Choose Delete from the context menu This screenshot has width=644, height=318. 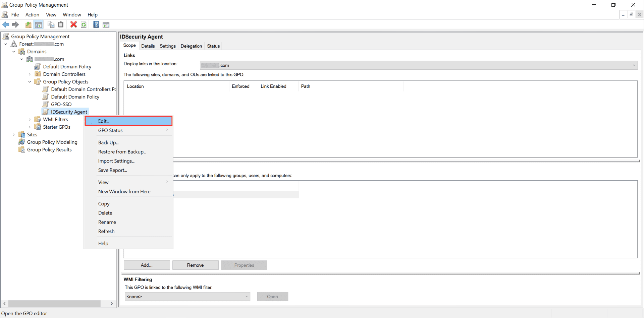click(x=128, y=213)
